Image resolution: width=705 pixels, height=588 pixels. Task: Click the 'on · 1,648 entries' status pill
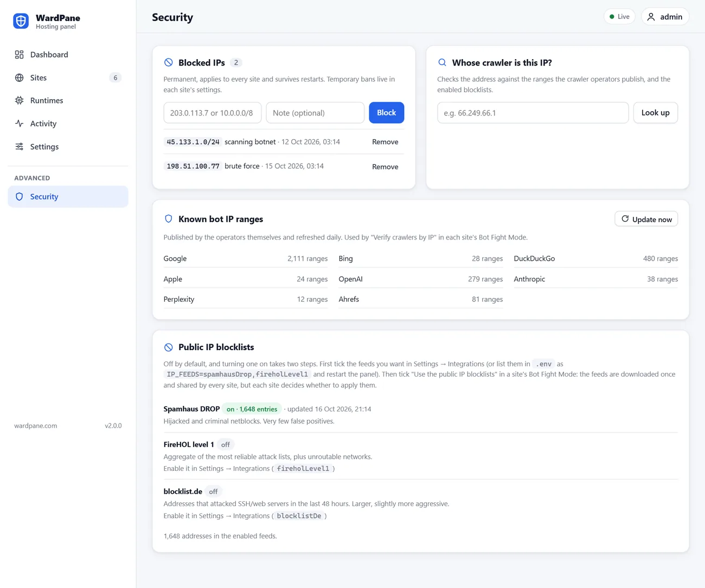(252, 409)
